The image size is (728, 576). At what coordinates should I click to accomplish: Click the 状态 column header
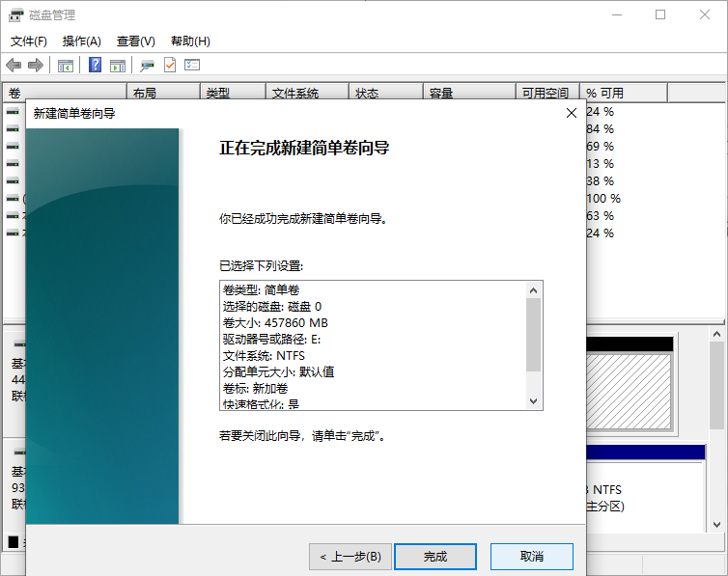pyautogui.click(x=386, y=93)
